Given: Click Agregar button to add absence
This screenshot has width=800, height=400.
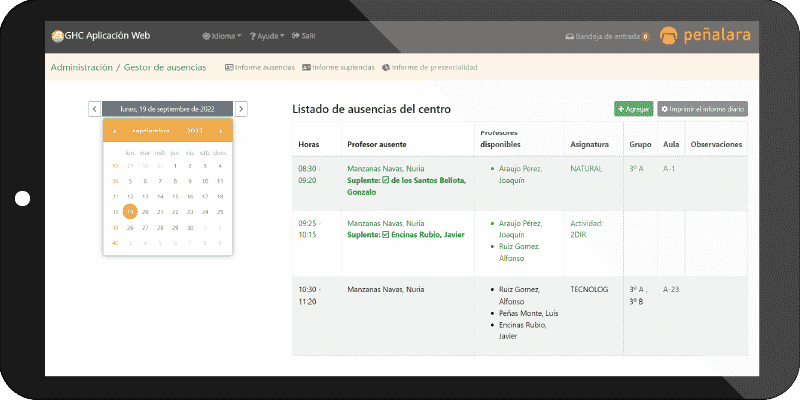Looking at the screenshot, I should click(x=634, y=109).
